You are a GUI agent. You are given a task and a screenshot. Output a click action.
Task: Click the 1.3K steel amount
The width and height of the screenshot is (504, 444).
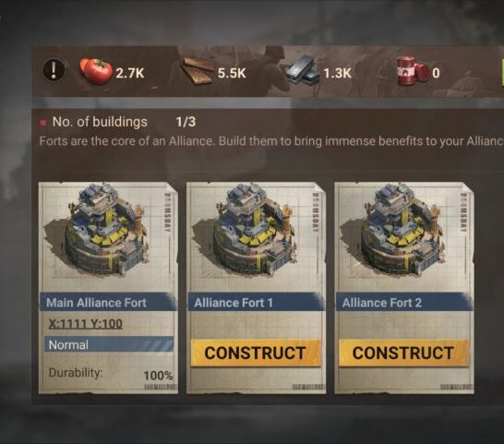[x=337, y=73]
